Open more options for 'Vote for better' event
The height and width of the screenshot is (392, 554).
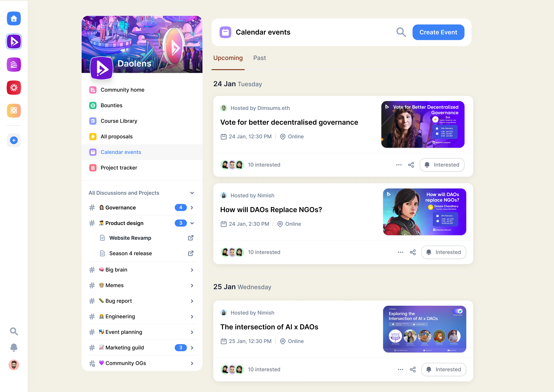click(399, 165)
